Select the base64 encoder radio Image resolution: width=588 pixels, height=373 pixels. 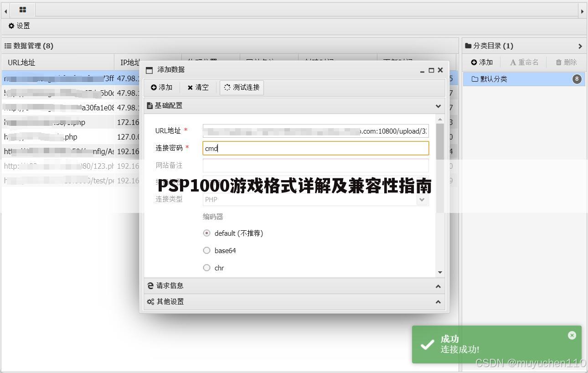coord(206,250)
